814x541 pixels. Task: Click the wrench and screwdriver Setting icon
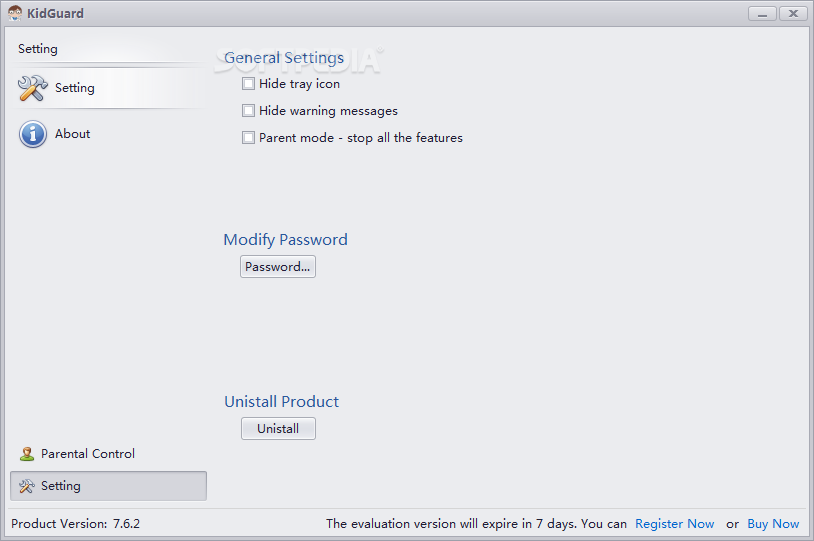(x=33, y=88)
